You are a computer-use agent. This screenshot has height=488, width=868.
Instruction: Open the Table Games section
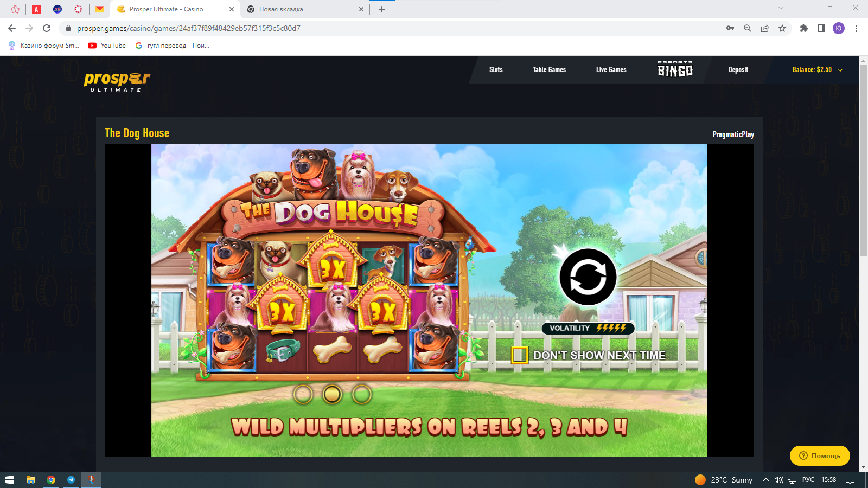pos(549,70)
